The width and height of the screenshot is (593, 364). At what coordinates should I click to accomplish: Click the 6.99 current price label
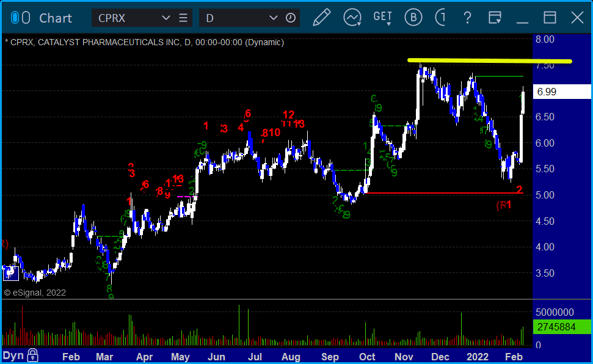tap(562, 92)
